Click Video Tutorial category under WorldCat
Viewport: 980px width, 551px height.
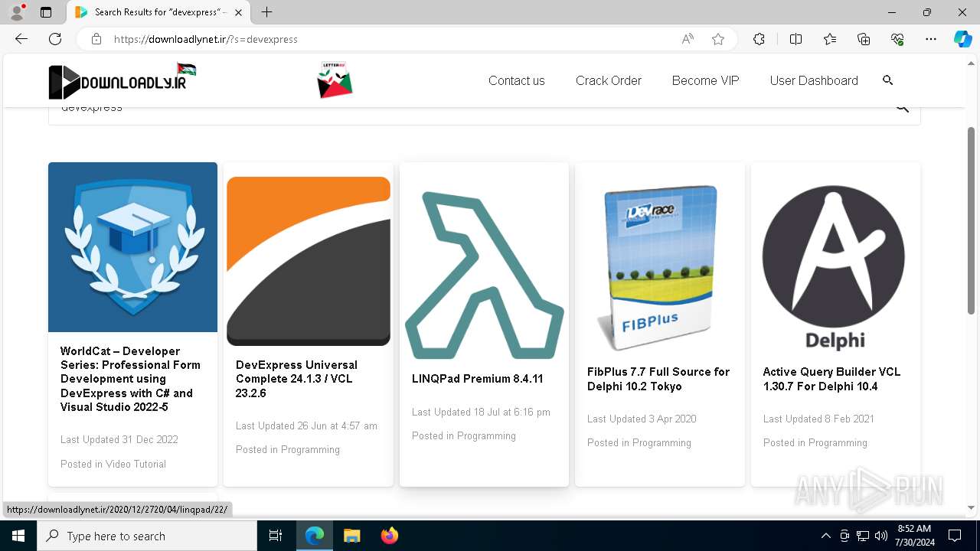[136, 464]
